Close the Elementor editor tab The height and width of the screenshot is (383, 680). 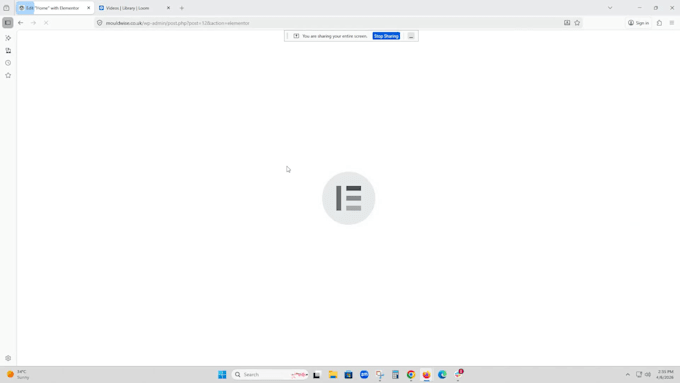[88, 8]
